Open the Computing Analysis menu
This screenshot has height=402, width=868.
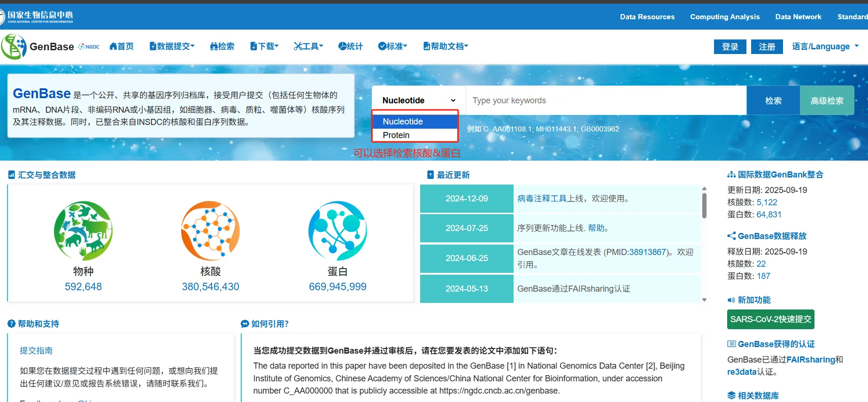[724, 17]
